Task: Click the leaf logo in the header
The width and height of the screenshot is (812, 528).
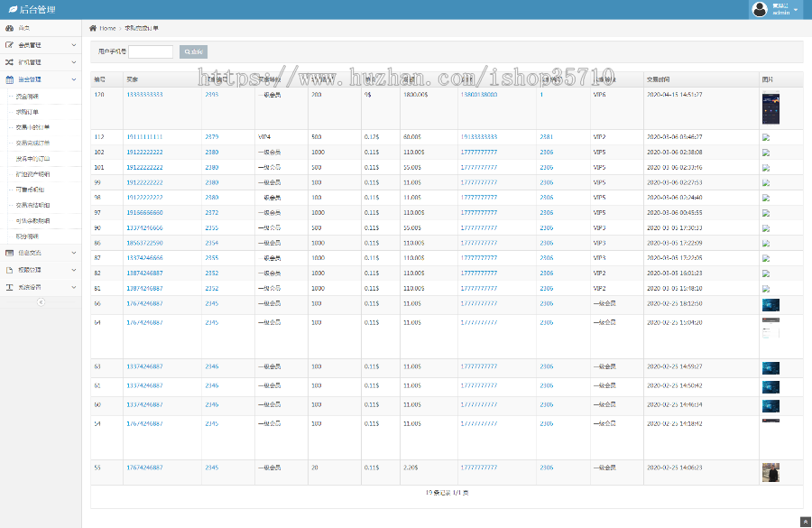Action: [13, 9]
